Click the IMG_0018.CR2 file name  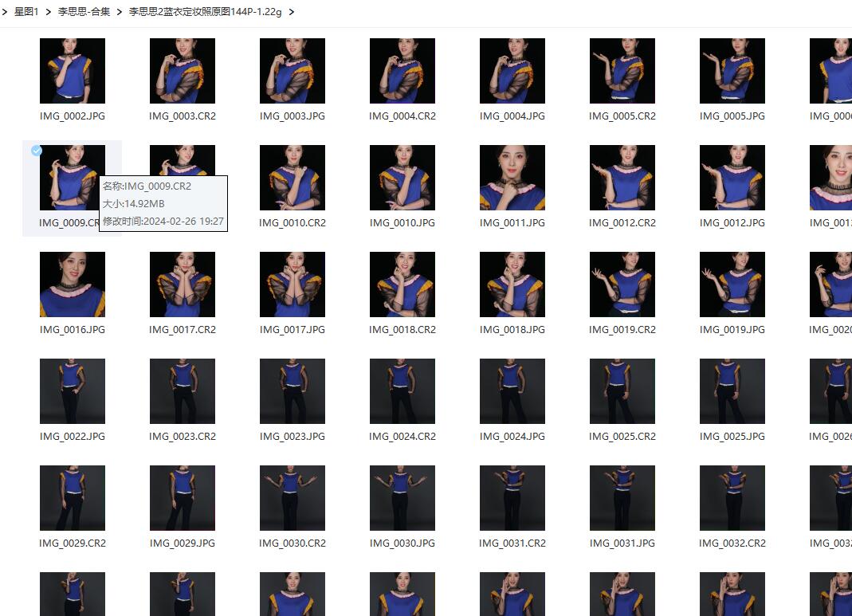402,329
